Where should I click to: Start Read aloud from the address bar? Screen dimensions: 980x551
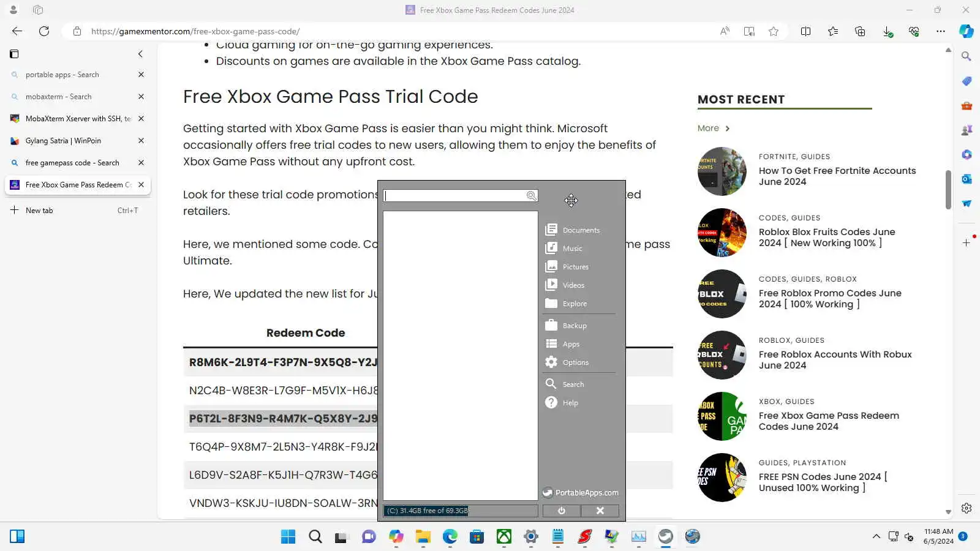pyautogui.click(x=725, y=31)
